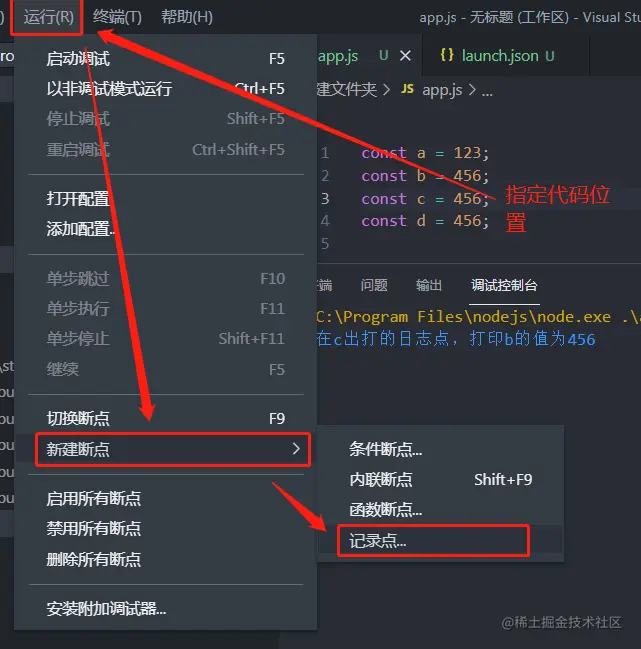The image size is (641, 649).
Task: Choose 启动调试 from Run menu
Action: pyautogui.click(x=166, y=59)
